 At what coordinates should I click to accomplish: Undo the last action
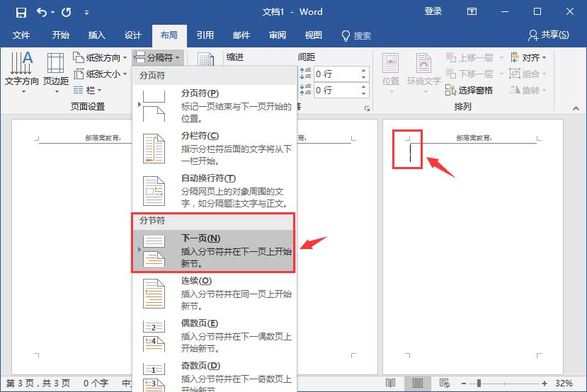coord(42,12)
